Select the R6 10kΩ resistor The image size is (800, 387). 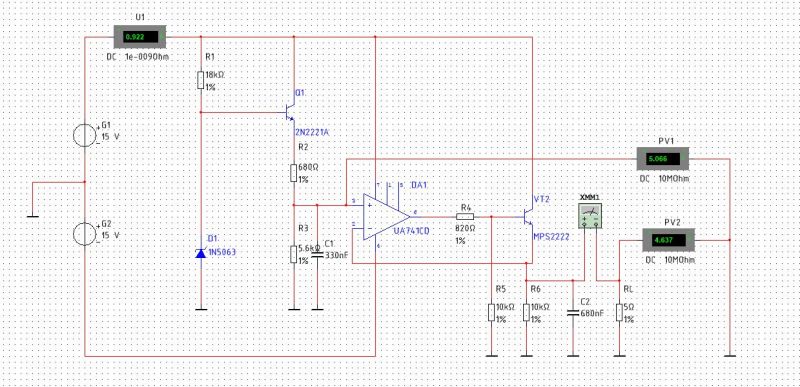coord(526,313)
